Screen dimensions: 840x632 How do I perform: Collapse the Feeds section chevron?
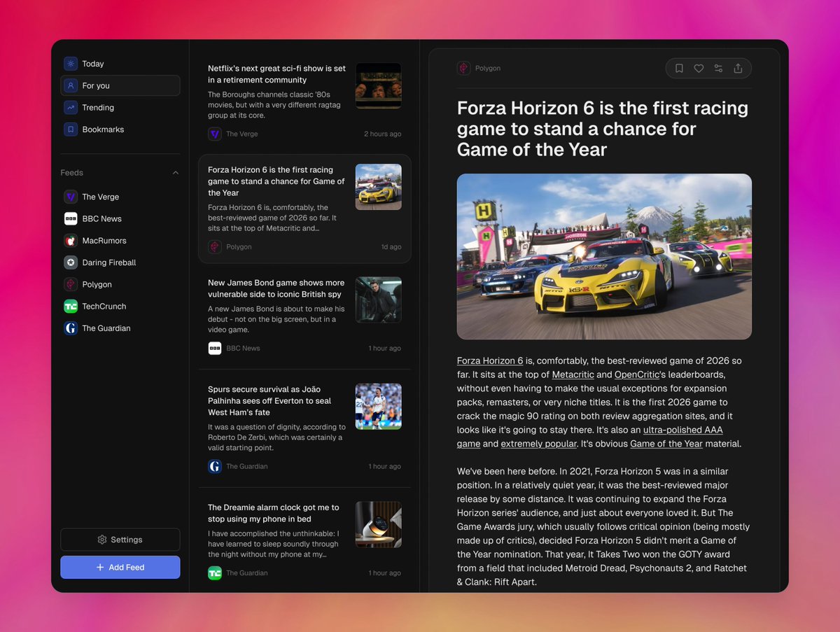pyautogui.click(x=175, y=173)
